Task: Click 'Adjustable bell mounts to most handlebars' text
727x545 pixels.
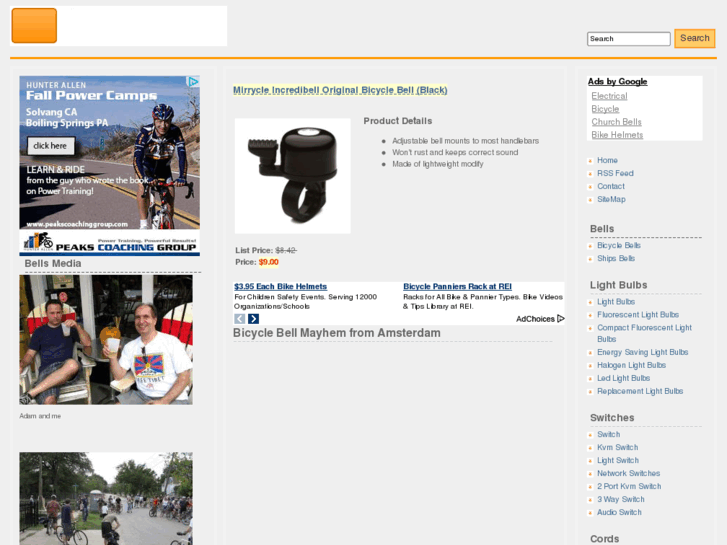Action: 466,141
